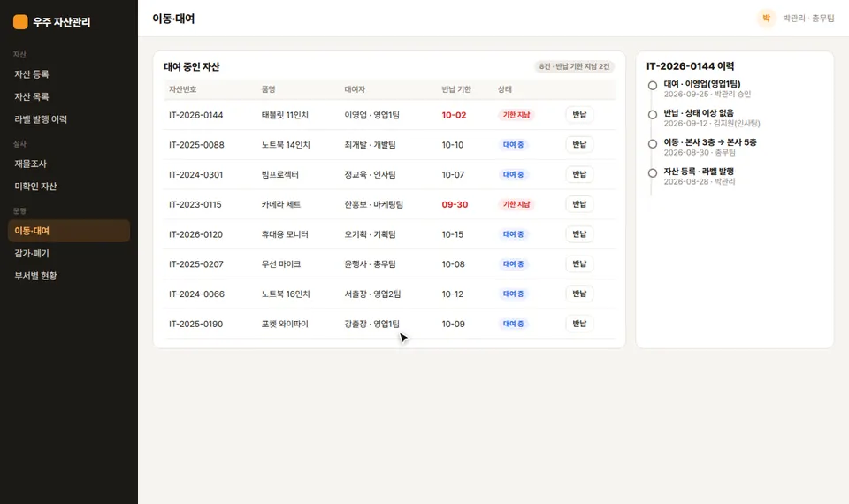Image resolution: width=849 pixels, height=504 pixels.
Task: Open the 박 user avatar
Action: pyautogui.click(x=766, y=19)
